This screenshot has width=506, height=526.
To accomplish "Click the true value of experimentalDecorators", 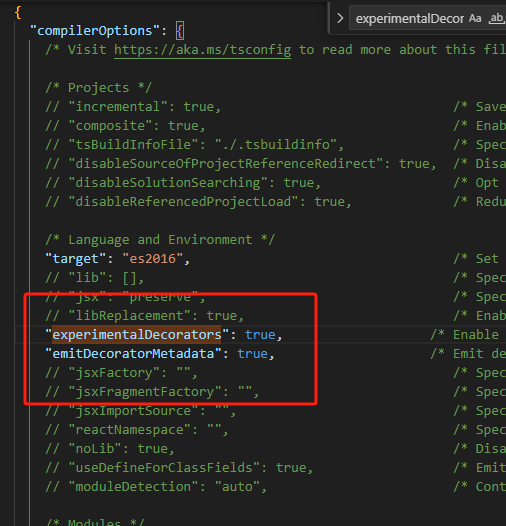I will click(260, 335).
